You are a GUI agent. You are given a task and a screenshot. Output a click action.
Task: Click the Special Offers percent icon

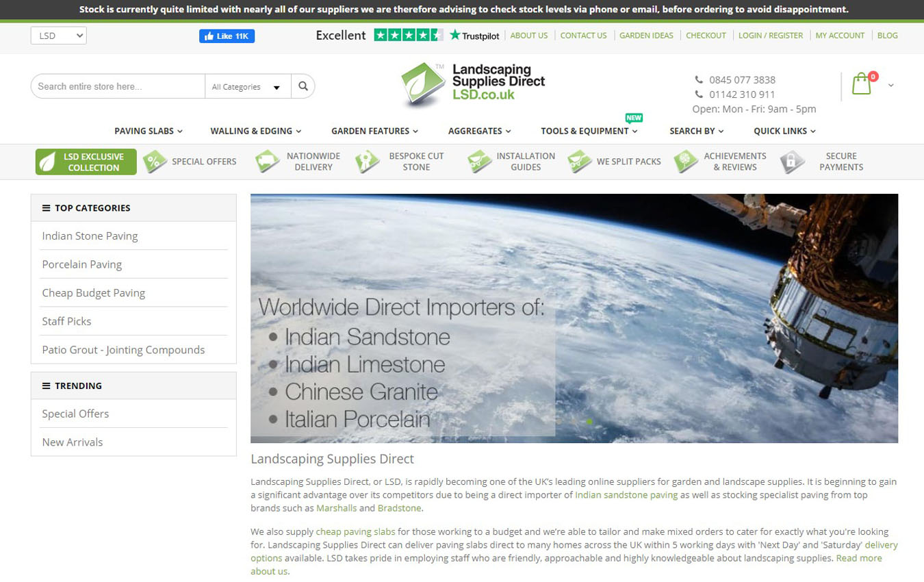pos(155,162)
